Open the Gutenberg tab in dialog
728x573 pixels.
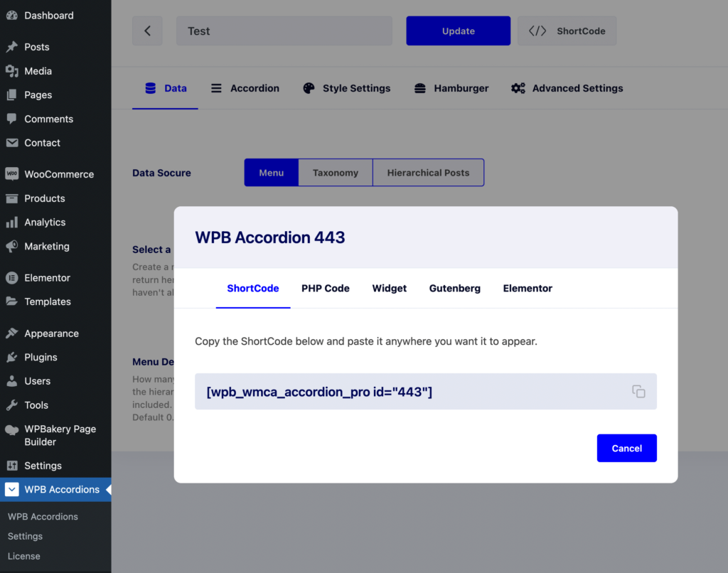[x=455, y=289]
